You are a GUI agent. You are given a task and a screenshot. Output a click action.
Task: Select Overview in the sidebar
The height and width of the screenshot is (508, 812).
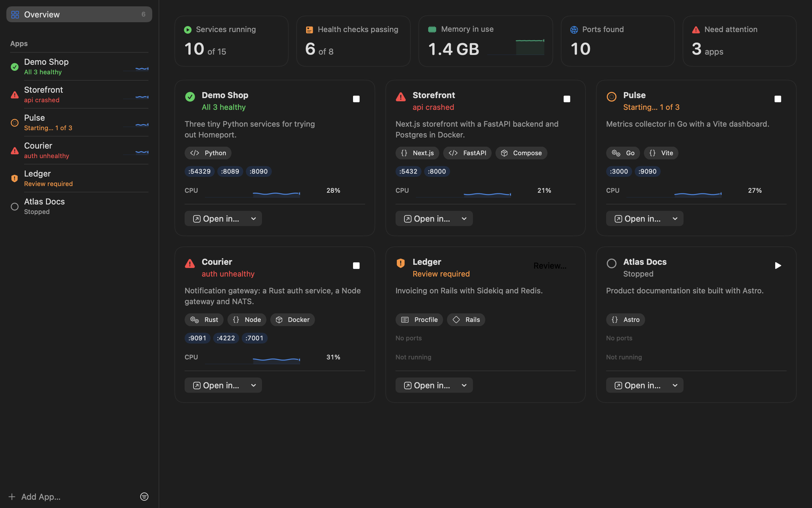79,15
